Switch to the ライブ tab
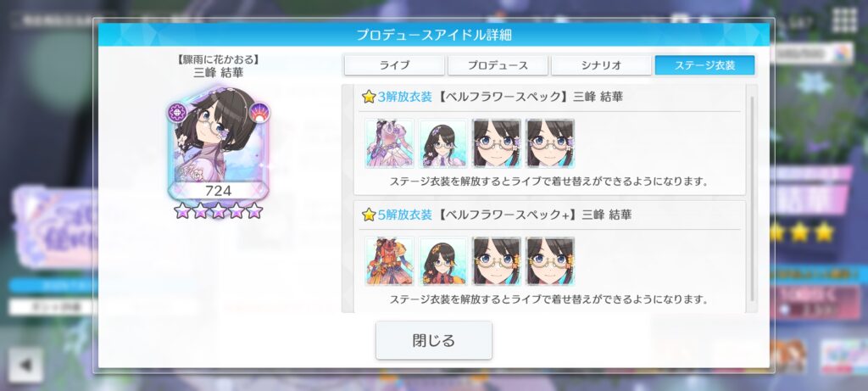 point(394,65)
